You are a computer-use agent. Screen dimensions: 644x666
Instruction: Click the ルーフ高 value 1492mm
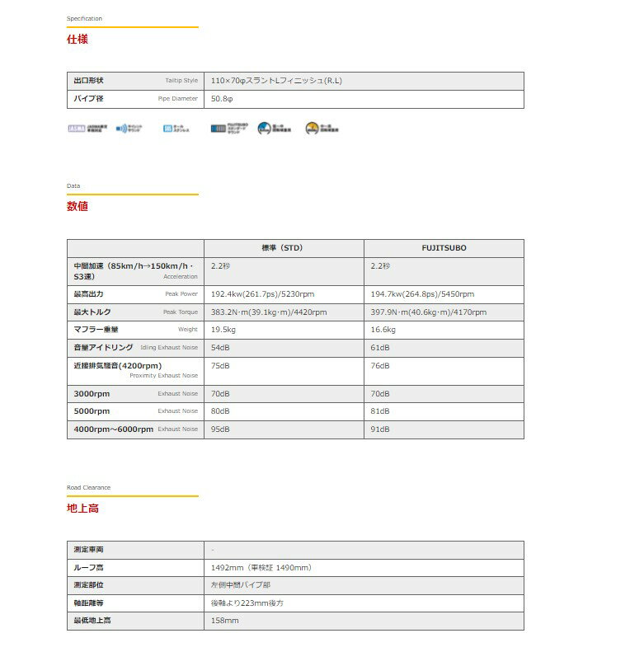coord(261,567)
